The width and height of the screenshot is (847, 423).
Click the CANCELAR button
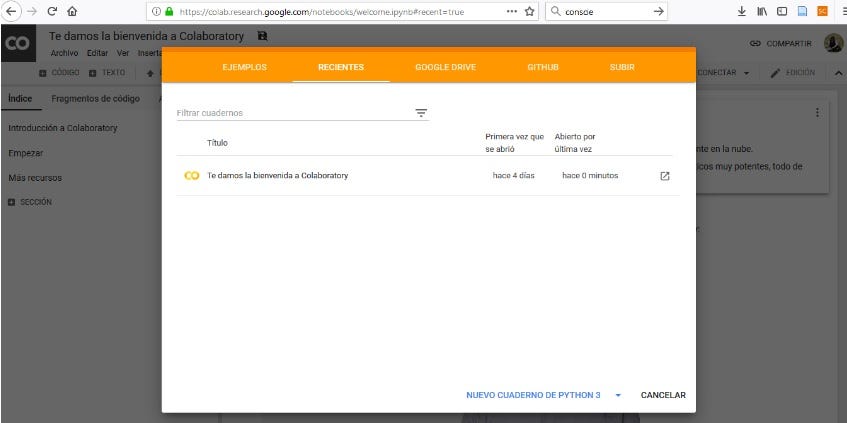point(663,395)
